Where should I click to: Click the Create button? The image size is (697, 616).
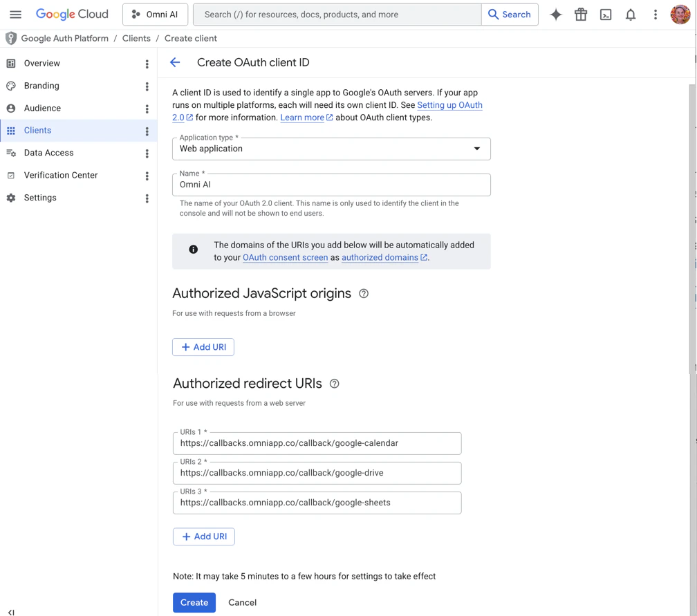194,602
